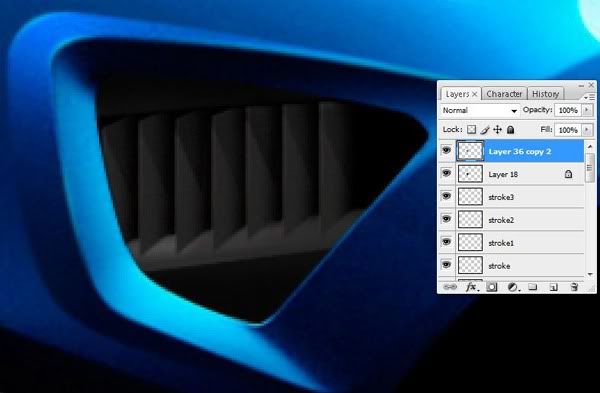600x393 pixels.
Task: Expand the Opacity slider arrow
Action: [587, 110]
